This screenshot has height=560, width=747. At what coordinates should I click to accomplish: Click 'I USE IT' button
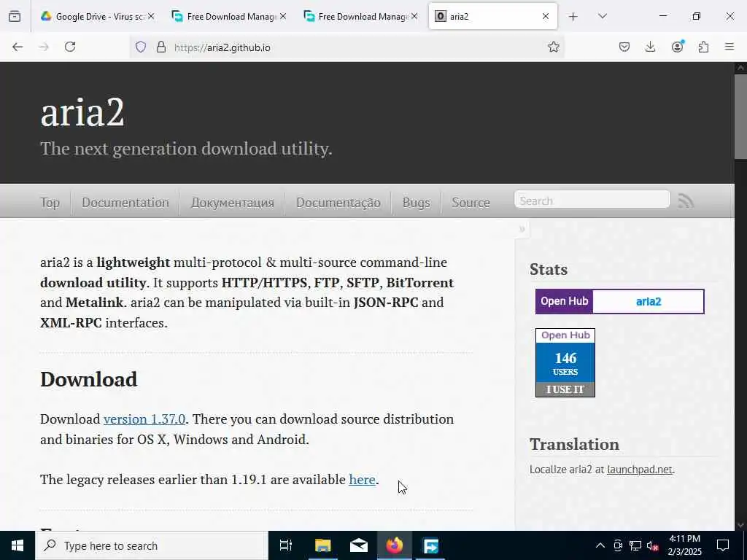pos(565,389)
